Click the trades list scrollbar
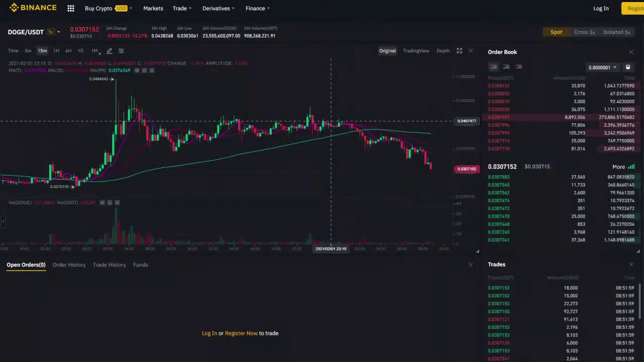 (640, 302)
